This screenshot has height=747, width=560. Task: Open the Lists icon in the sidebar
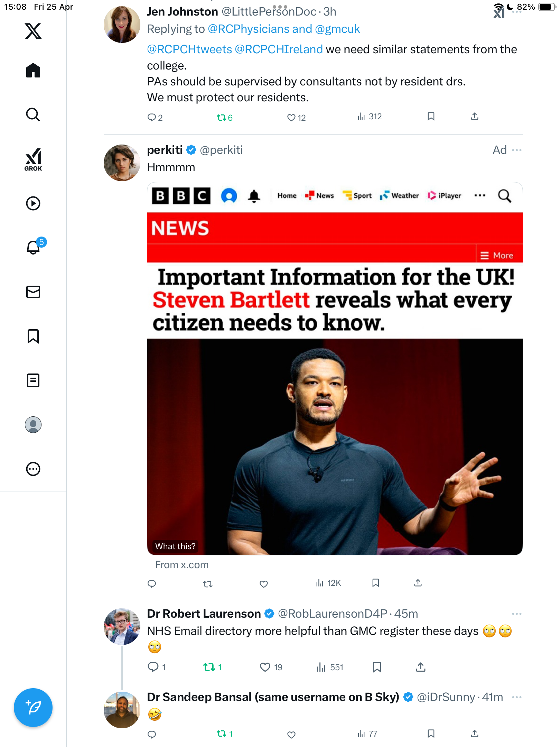click(x=33, y=380)
